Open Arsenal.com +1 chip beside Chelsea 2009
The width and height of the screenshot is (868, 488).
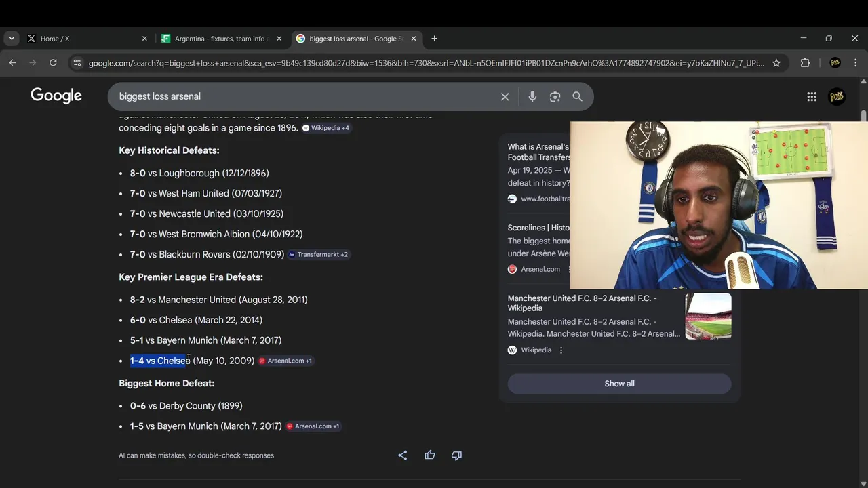pos(285,361)
